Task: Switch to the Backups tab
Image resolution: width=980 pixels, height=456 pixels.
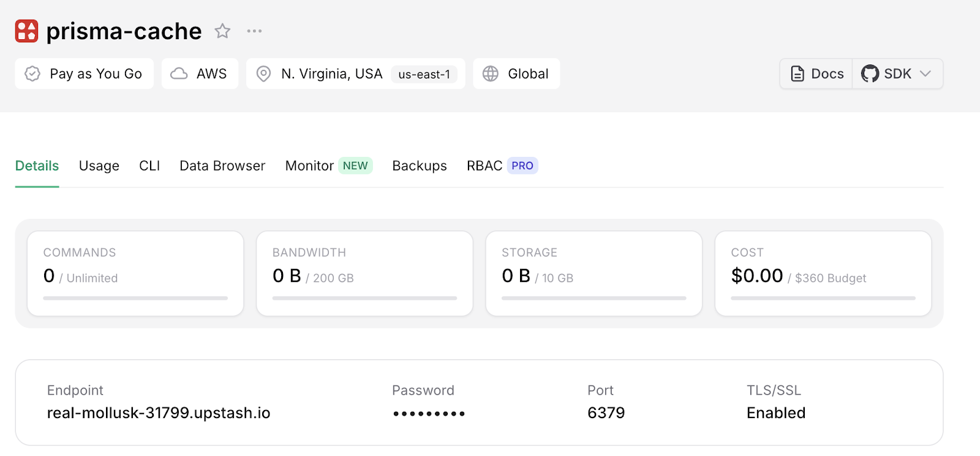Action: tap(420, 165)
